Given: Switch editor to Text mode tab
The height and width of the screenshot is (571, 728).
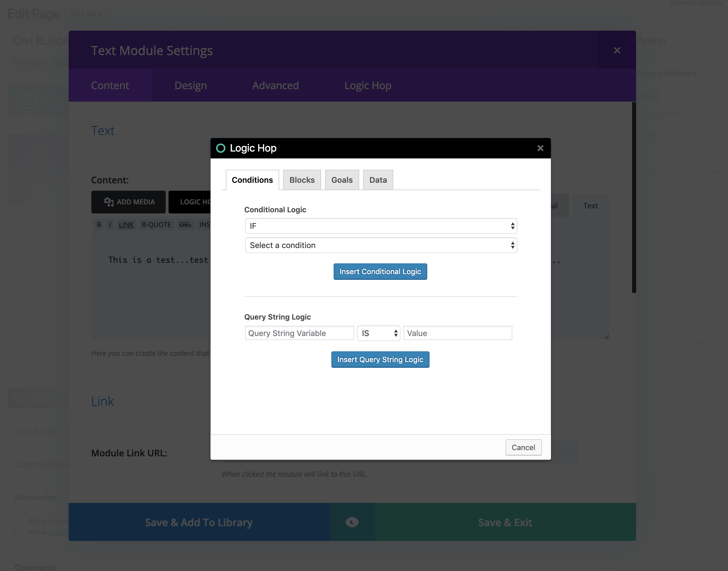Looking at the screenshot, I should coord(590,205).
